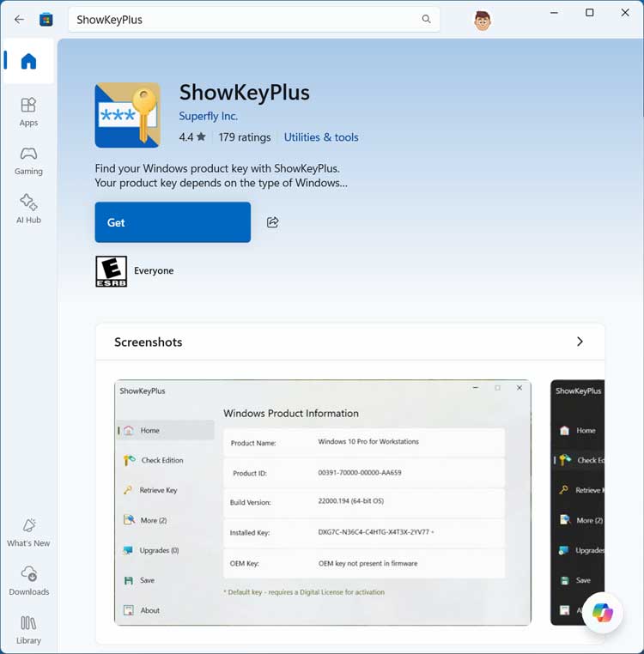Screen dimensions: 644x654
Task: Click the app description text
Action: coord(222,176)
